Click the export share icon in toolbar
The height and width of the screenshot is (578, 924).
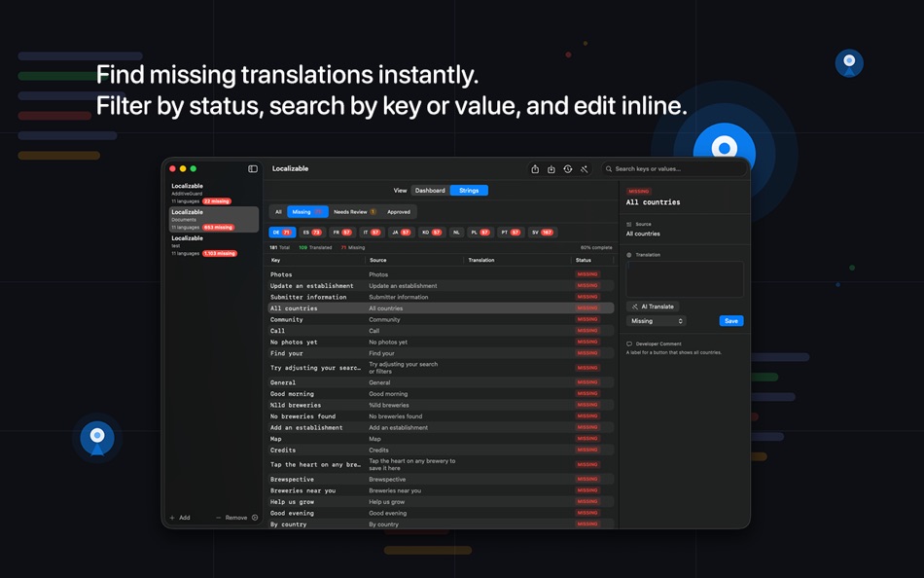tap(535, 169)
